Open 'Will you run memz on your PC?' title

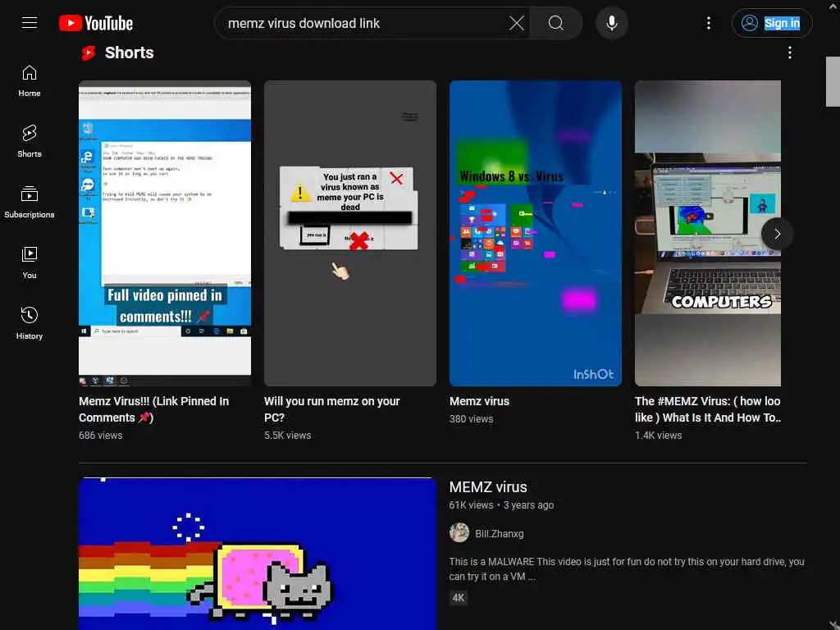[331, 409]
